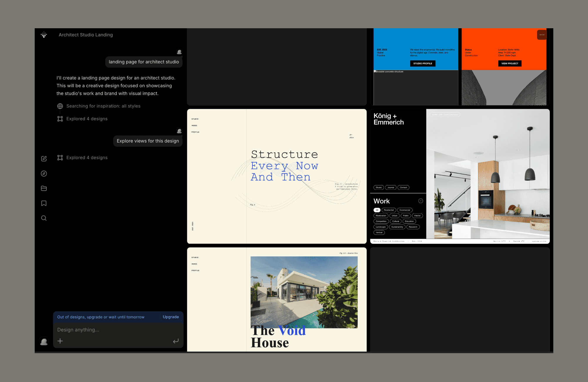Screen dimensions: 588x382
Task: Open the bookmark saved icon
Action: [44, 203]
